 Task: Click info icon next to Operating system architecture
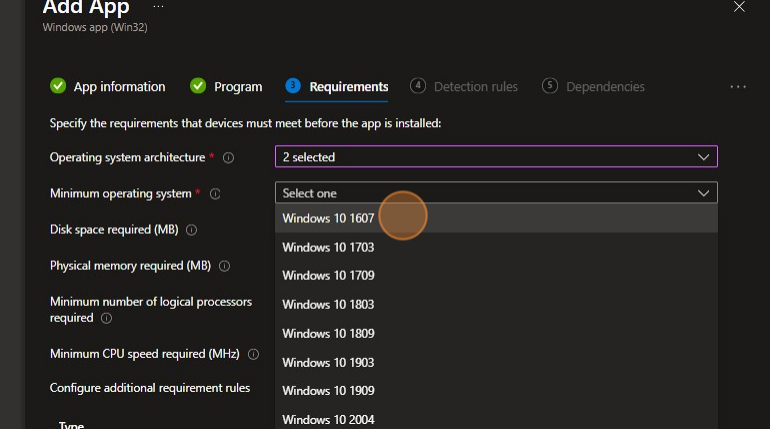(228, 158)
